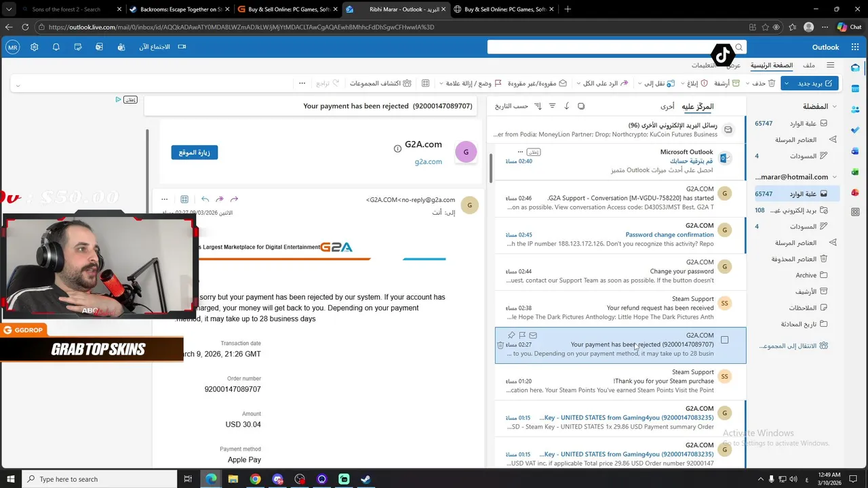Reply to the G2A email arrow icon
The width and height of the screenshot is (868, 488).
pos(205,199)
